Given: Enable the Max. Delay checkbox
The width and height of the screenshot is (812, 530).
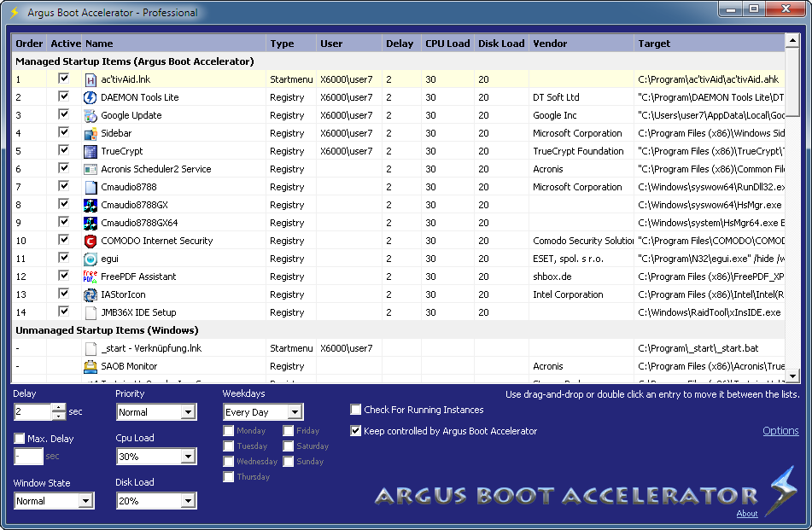Looking at the screenshot, I should (x=20, y=439).
